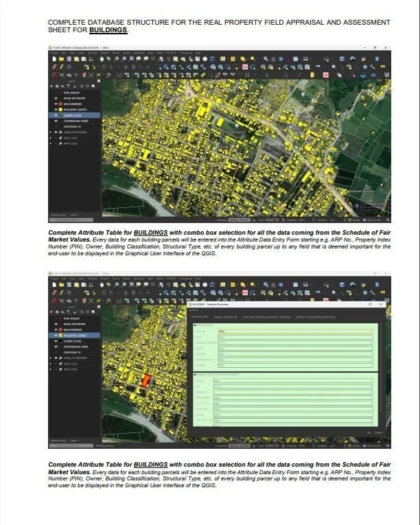This screenshot has height=525, width=420.
Task: Click red highlighted building on lower screenshot map
Action: pyautogui.click(x=146, y=381)
